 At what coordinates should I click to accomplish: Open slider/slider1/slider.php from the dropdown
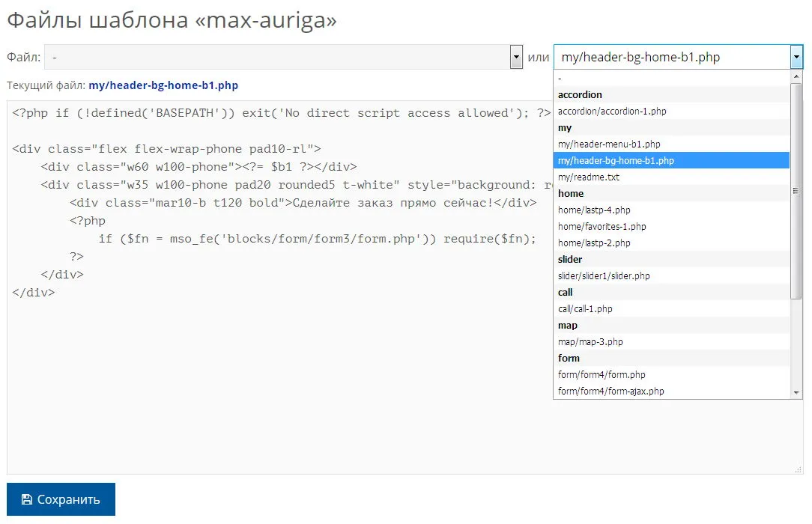[x=604, y=275]
